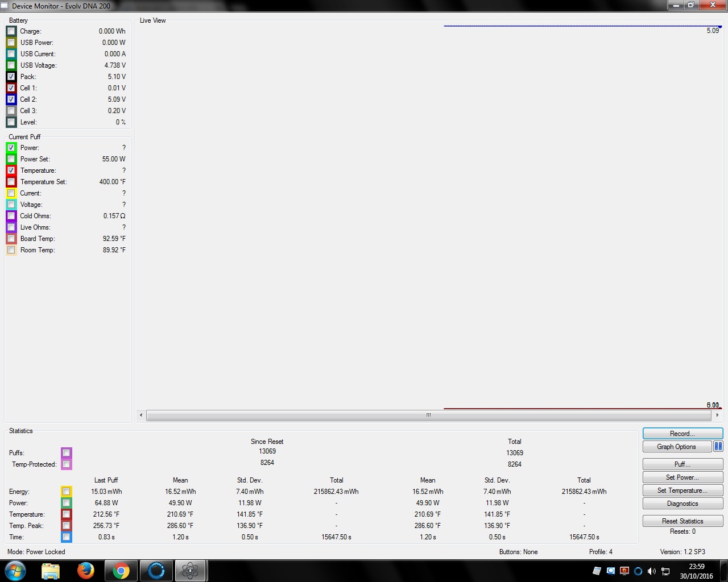Enable the Puffs statistics checkbox
Image resolution: width=728 pixels, height=582 pixels.
tap(67, 453)
